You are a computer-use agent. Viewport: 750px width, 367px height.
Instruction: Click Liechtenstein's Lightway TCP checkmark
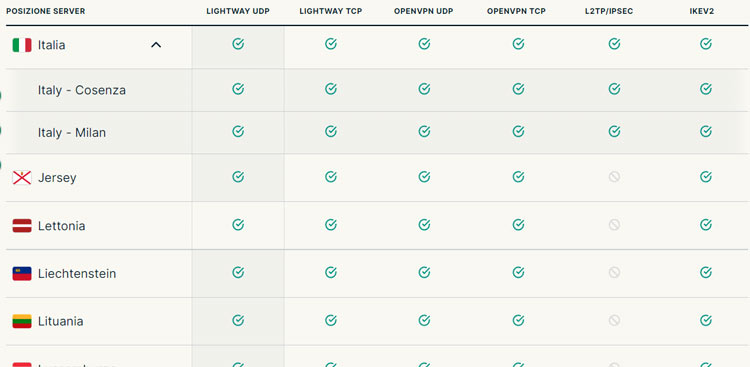331,272
